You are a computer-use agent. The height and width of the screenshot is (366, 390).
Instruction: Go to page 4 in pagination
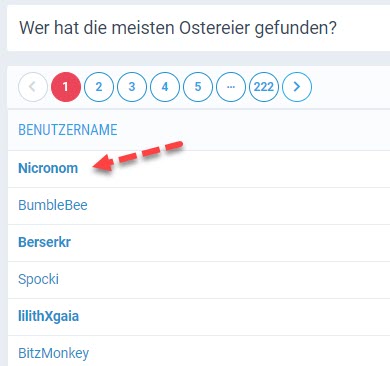(165, 87)
